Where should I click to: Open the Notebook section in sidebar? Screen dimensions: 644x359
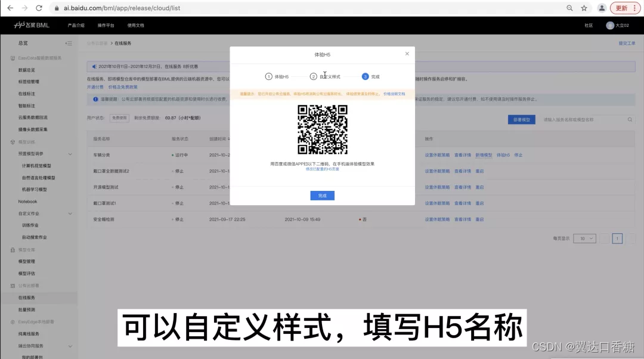coord(27,203)
